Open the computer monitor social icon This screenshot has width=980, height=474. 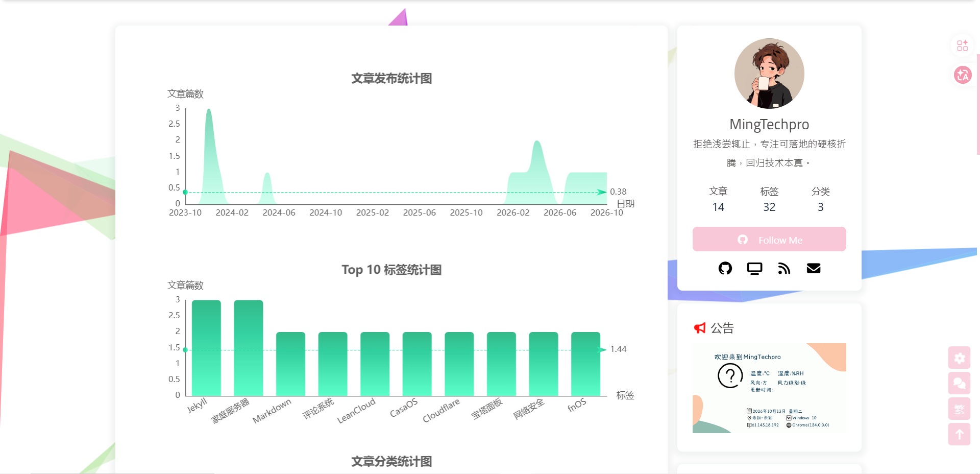point(754,268)
